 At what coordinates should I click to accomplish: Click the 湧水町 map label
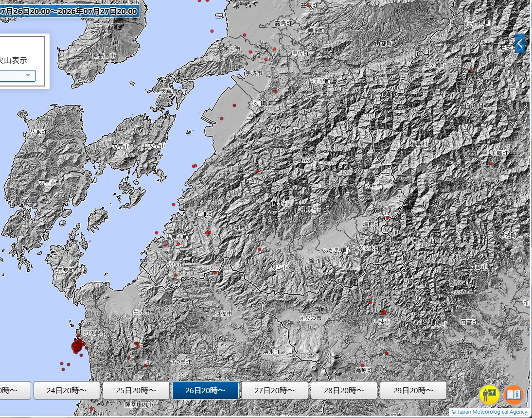(271, 351)
